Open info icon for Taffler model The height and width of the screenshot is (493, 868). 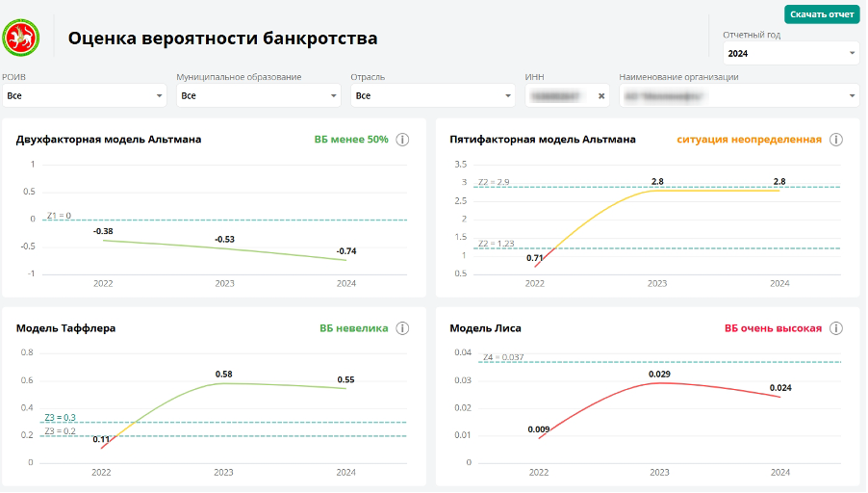click(x=403, y=328)
